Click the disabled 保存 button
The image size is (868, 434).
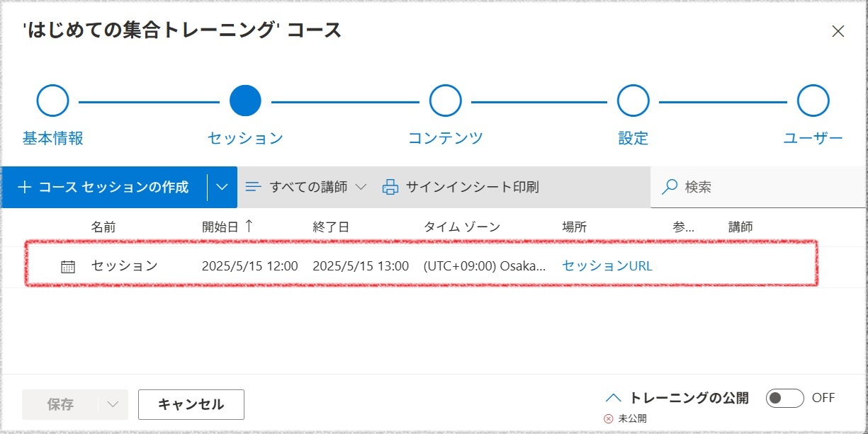tap(60, 404)
